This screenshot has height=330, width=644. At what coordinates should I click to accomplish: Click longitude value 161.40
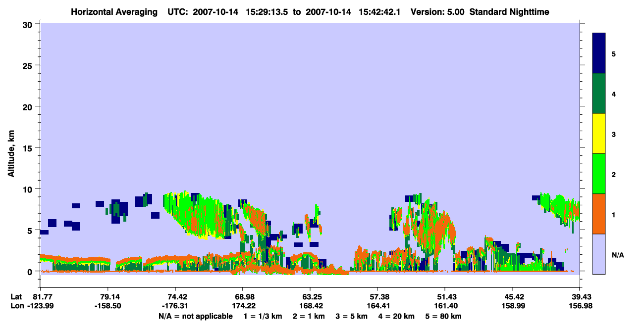[445, 306]
